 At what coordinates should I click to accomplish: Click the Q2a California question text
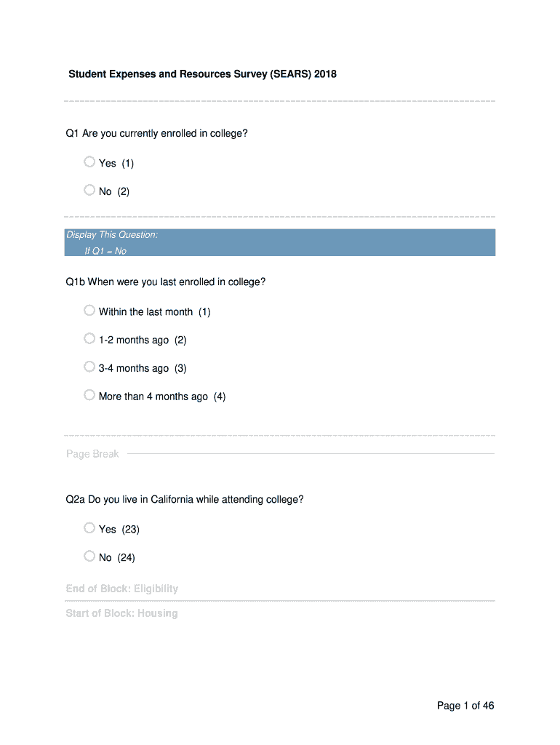185,500
